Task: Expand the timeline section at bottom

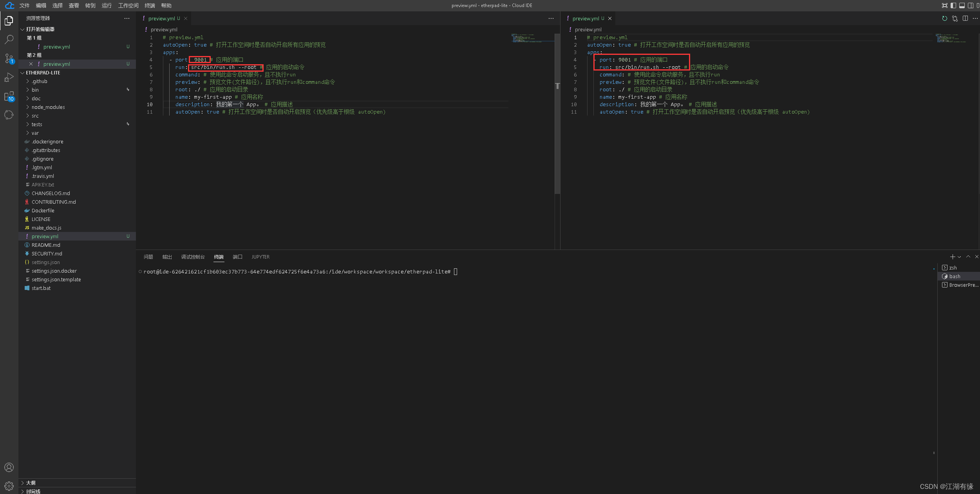Action: coord(77,491)
